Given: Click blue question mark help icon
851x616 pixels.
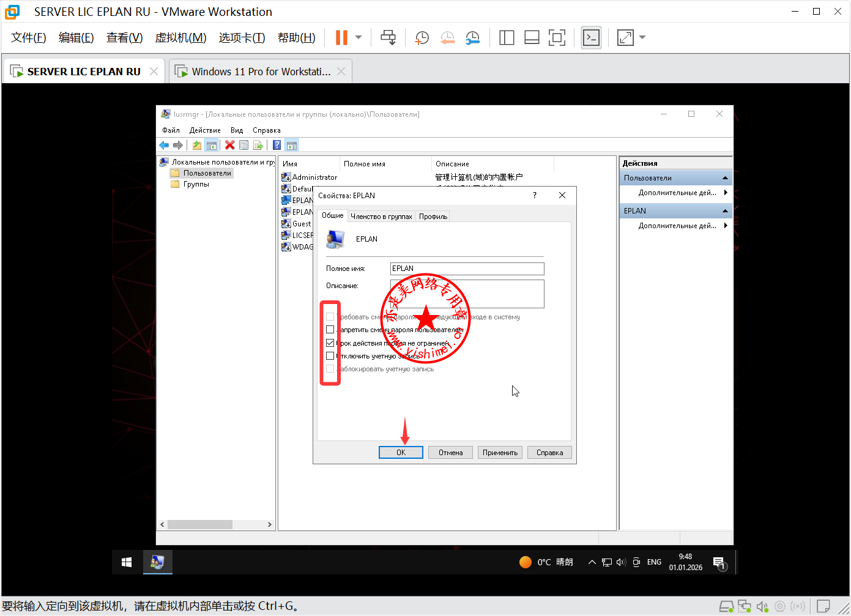Looking at the screenshot, I should (277, 145).
